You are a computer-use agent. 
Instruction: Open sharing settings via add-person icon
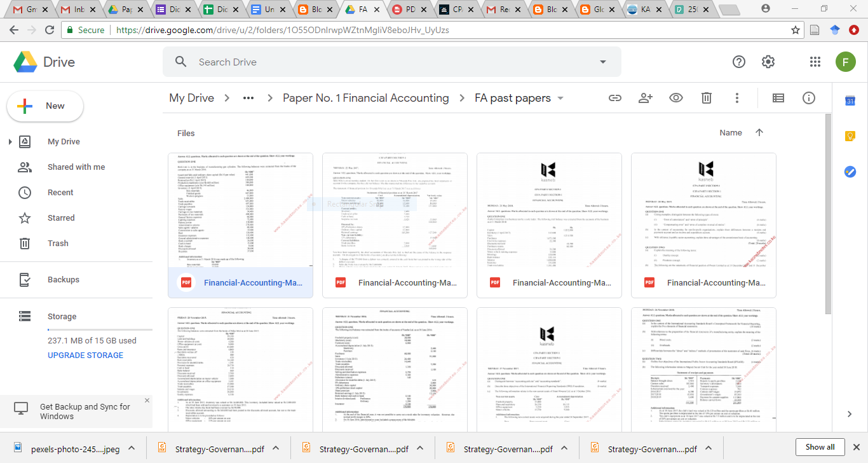click(645, 97)
